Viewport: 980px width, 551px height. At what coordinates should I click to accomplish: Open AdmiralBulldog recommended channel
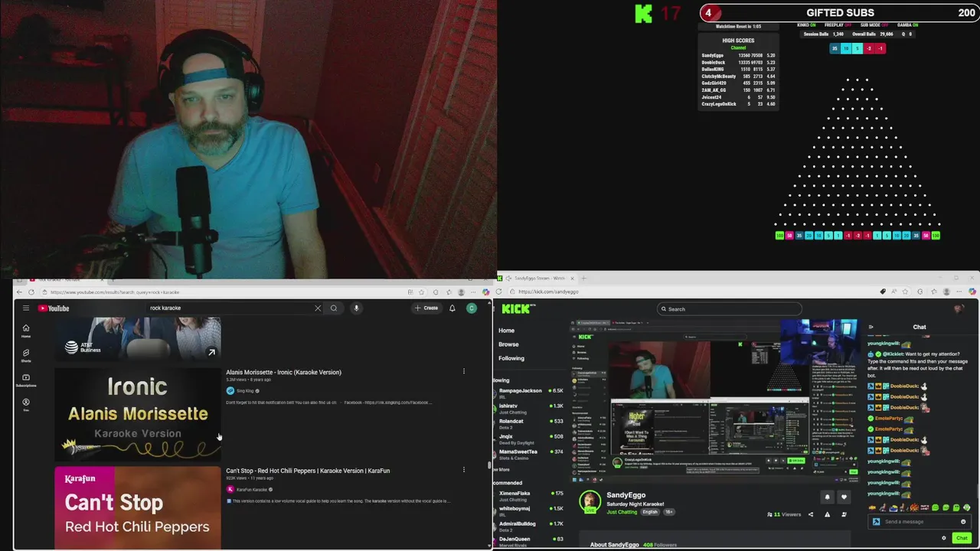pos(530,526)
